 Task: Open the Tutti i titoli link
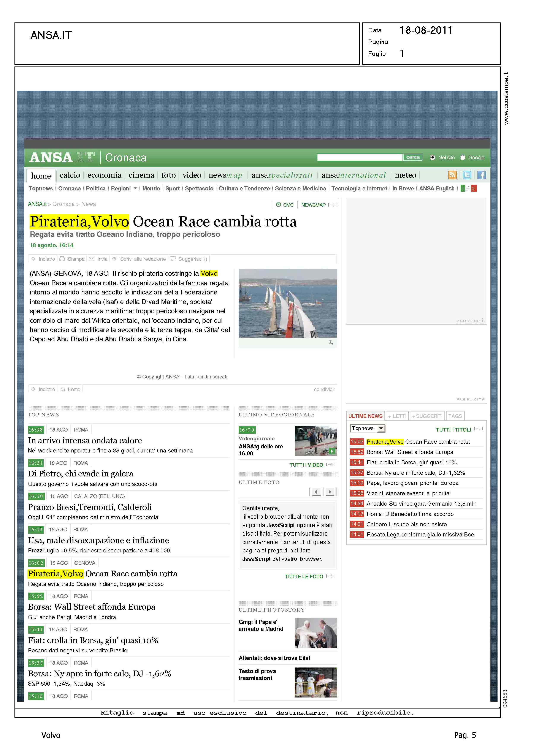click(453, 430)
